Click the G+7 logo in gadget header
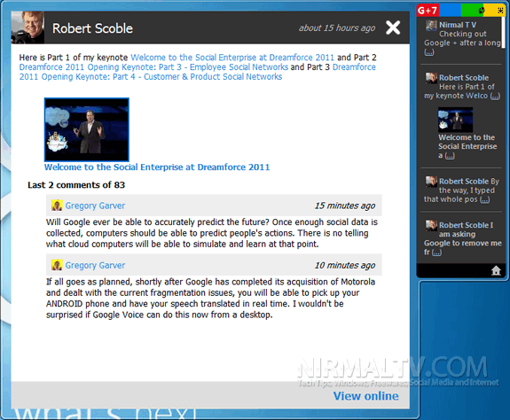 point(428,11)
